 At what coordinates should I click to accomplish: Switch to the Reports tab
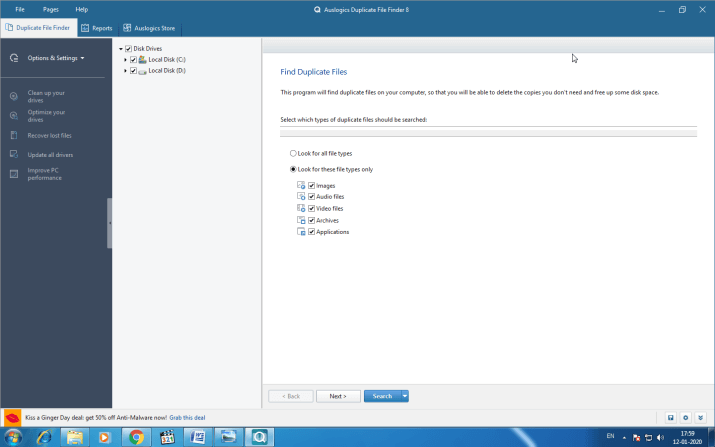97,28
